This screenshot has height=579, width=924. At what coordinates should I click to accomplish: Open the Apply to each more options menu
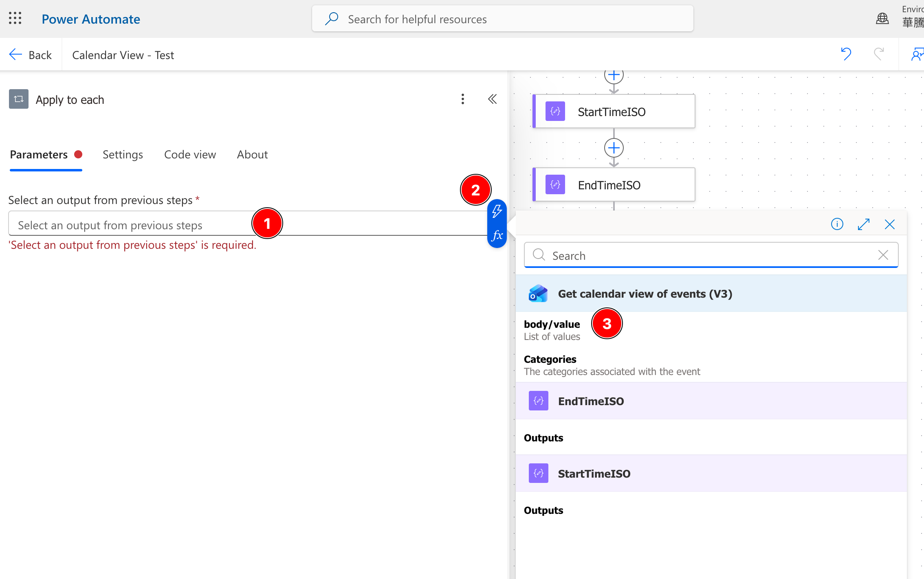[463, 99]
